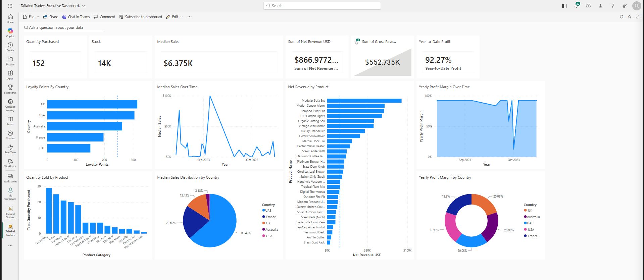
Task: Refresh the dashboard tiles
Action: (x=622, y=17)
